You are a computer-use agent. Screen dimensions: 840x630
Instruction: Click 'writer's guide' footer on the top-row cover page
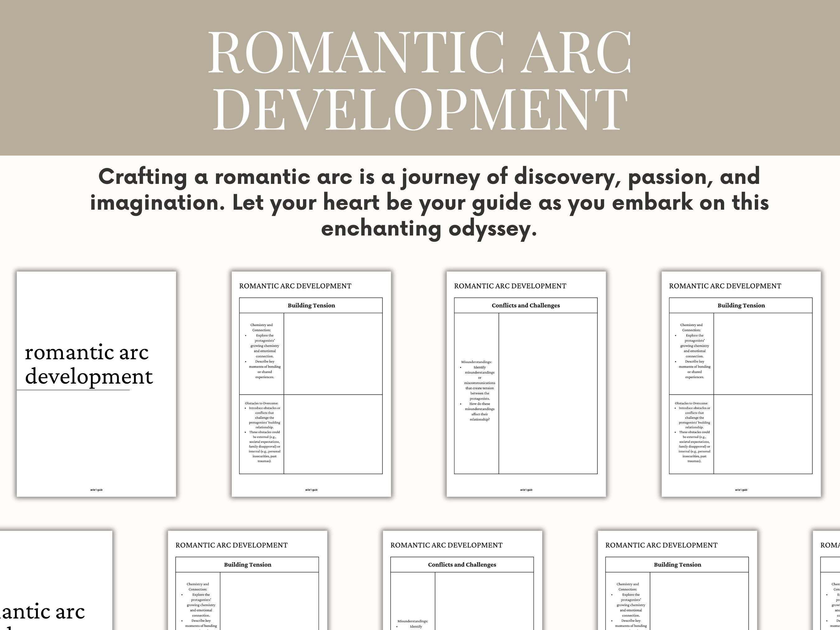point(96,490)
